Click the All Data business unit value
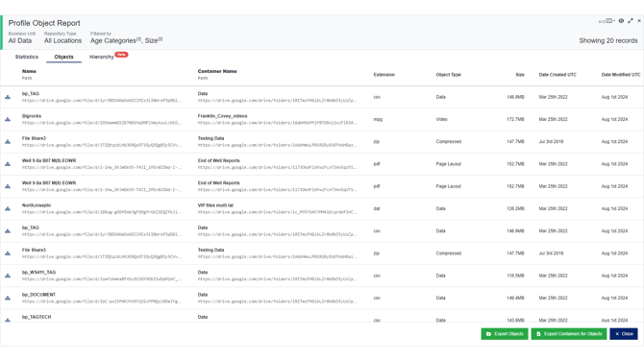Screen dimensions: 644x361 pos(20,40)
